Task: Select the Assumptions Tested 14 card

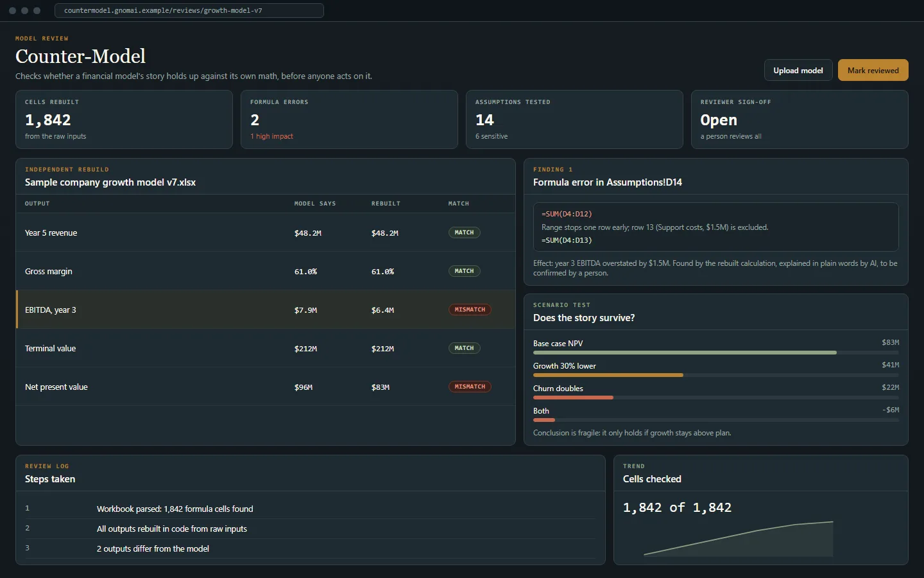Action: [574, 119]
